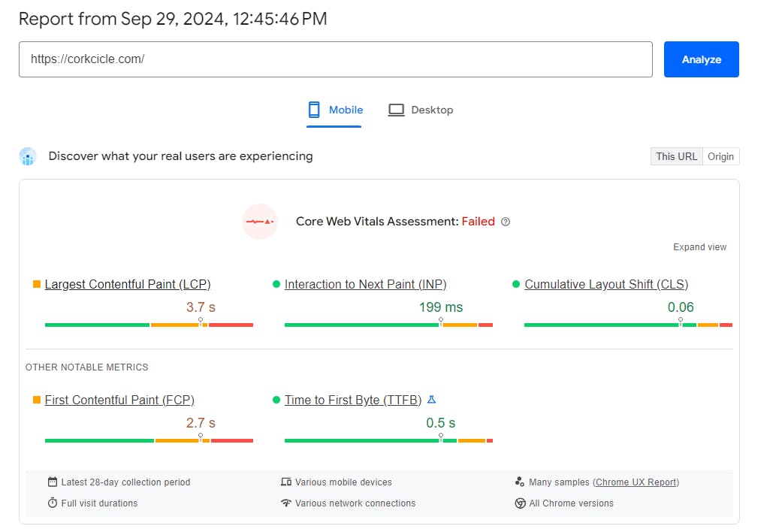The width and height of the screenshot is (779, 532).
Task: Click the TTFB experimental flask icon
Action: coord(431,399)
